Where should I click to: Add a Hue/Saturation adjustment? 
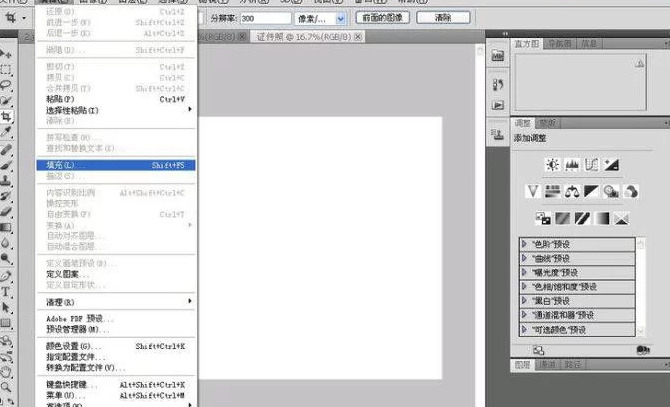point(552,191)
